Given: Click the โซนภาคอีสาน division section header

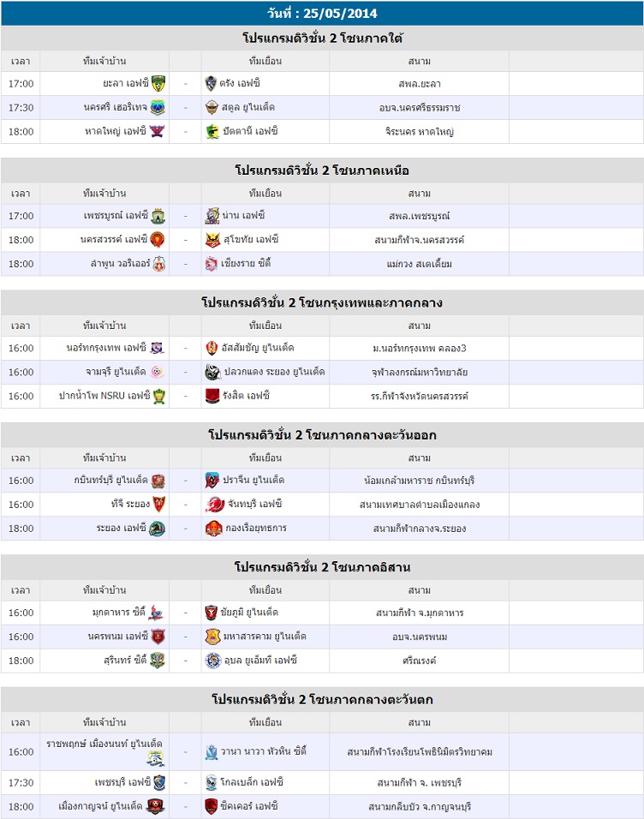Looking at the screenshot, I should tap(322, 566).
